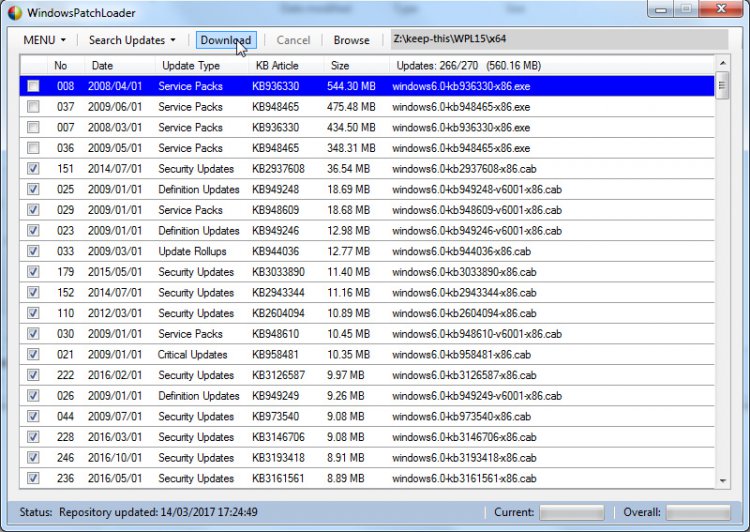Click 12.98 MB size in row 023

[x=348, y=230]
